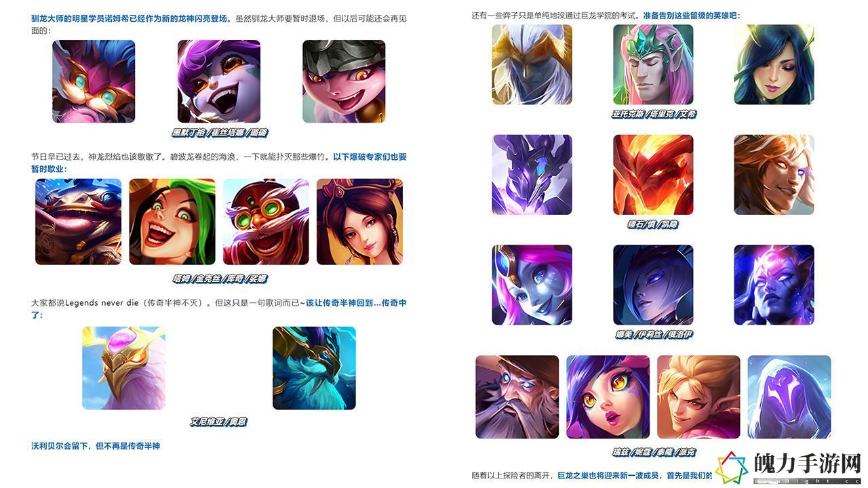
Task: Click the Taric (塔里克) pink-haired portrait
Action: pyautogui.click(x=653, y=65)
